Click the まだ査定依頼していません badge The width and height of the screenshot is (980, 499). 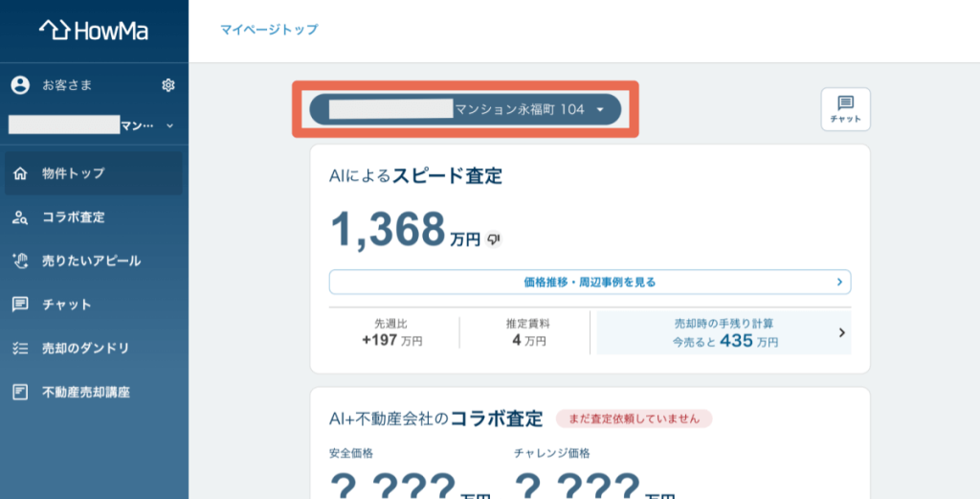pyautogui.click(x=634, y=419)
